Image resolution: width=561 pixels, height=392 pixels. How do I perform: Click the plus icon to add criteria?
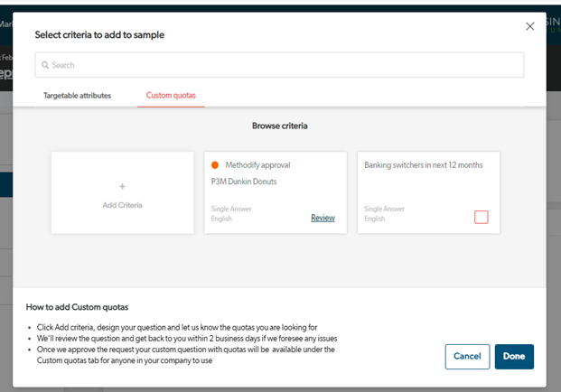[122, 186]
